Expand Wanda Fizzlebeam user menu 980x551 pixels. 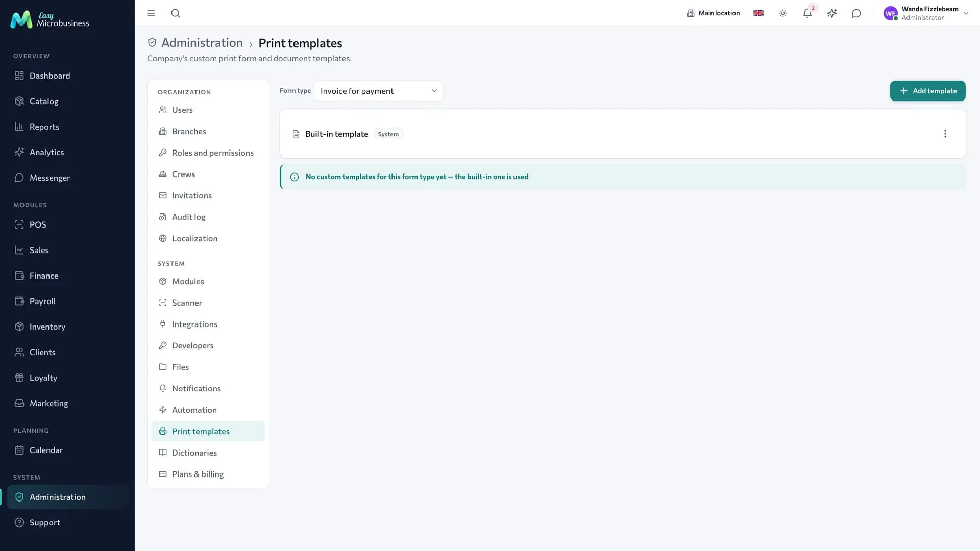tap(926, 13)
